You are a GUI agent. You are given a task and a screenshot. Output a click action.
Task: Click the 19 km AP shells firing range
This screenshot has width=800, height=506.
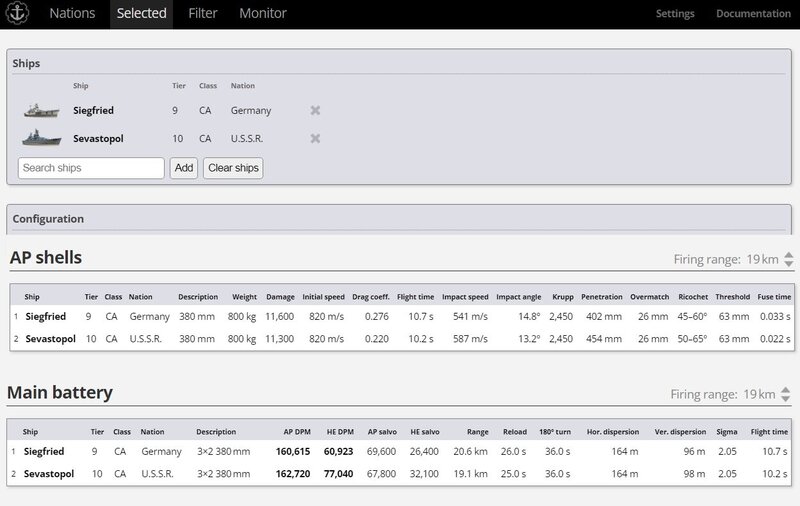click(x=762, y=259)
